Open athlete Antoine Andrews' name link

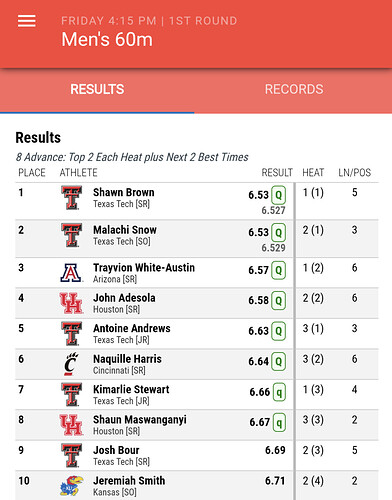(x=132, y=328)
